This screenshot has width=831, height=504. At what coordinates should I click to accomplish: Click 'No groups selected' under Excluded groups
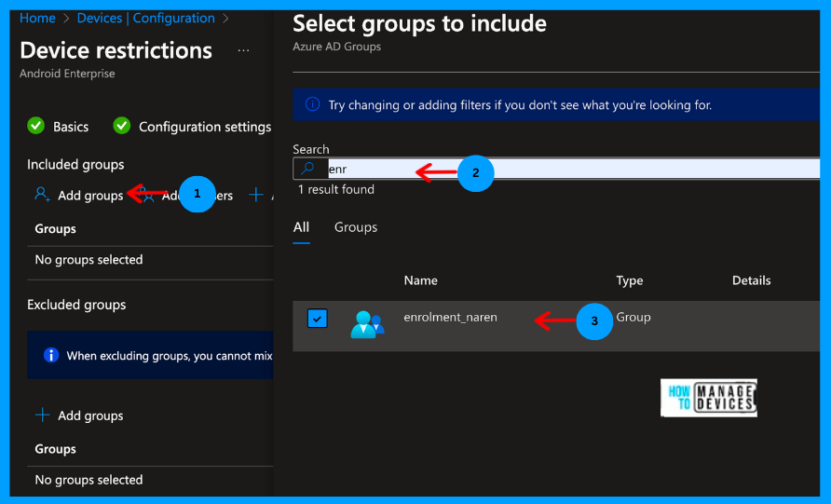click(89, 480)
